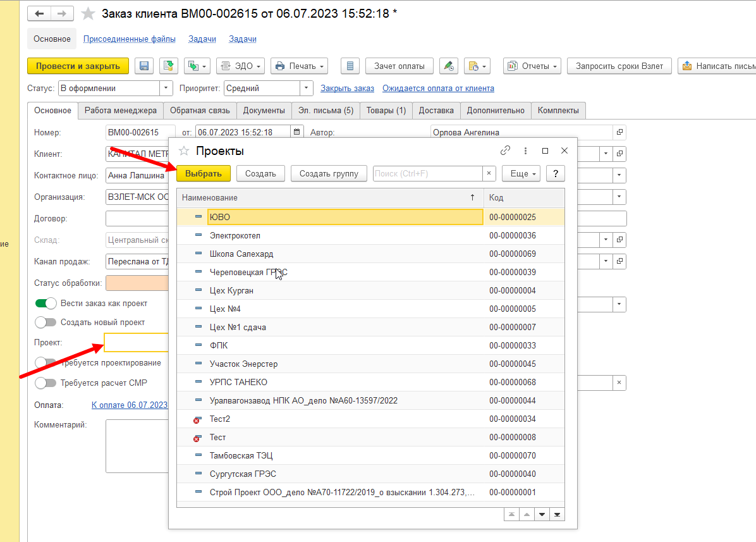This screenshot has width=756, height=542.
Task: Click the post document icon beside save
Action: 169,66
